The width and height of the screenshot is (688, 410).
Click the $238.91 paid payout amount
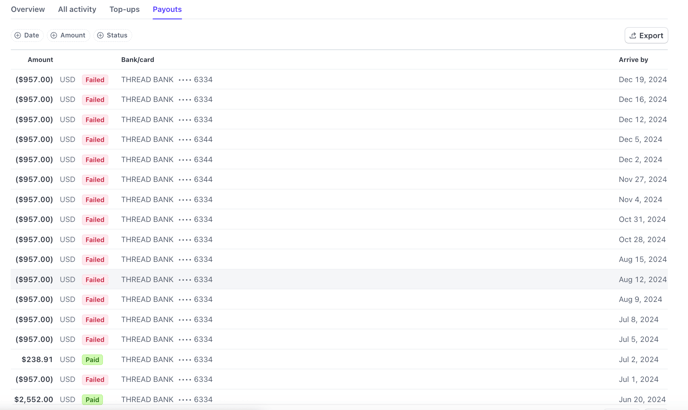click(x=37, y=359)
